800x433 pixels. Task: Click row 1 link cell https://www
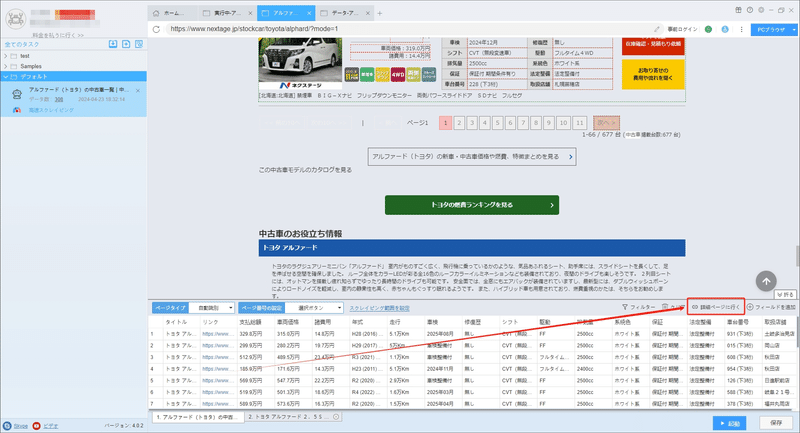pos(218,334)
